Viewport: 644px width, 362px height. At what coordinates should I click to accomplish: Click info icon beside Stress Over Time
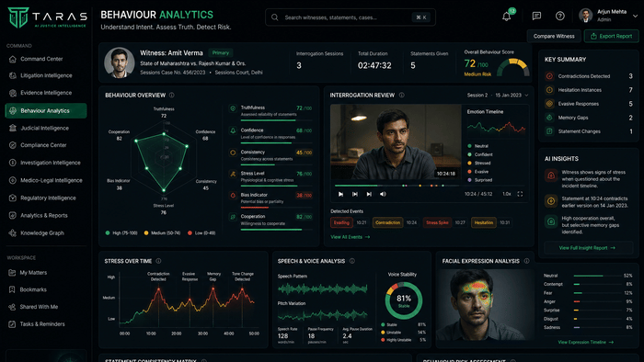158,261
